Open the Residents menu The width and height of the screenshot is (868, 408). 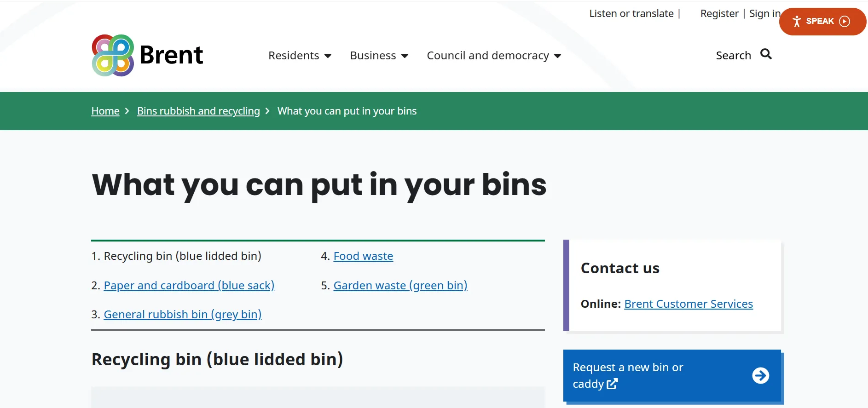tap(300, 56)
